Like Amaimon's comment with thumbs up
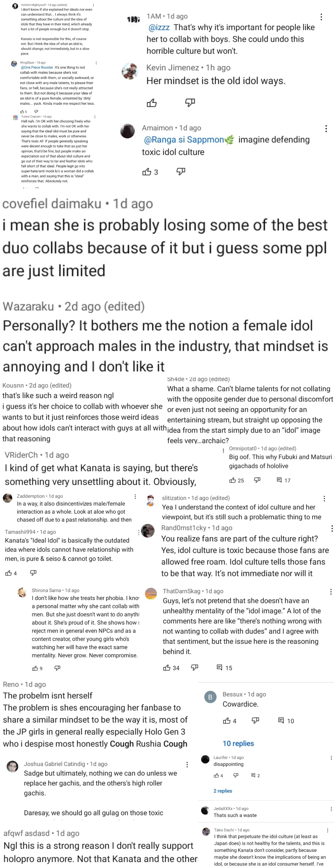Image resolution: width=335 pixels, height=868 pixels. pyautogui.click(x=147, y=172)
